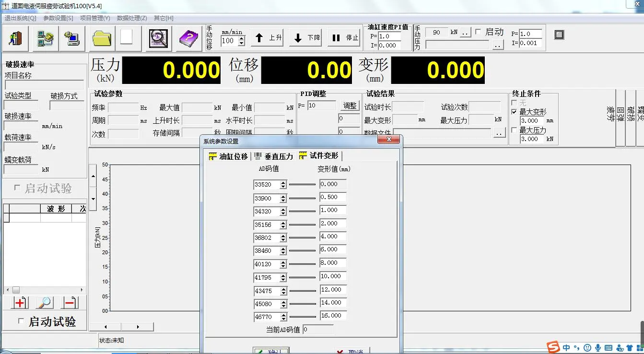Select the 疲劳 vertical side tab
Image resolution: width=644 pixels, height=354 pixels.
[610, 118]
